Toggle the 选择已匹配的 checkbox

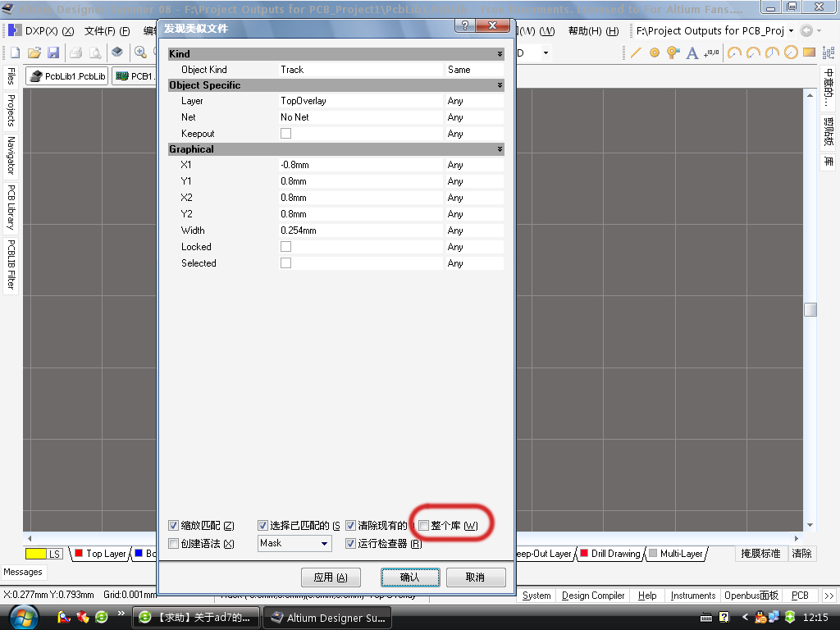(x=262, y=526)
